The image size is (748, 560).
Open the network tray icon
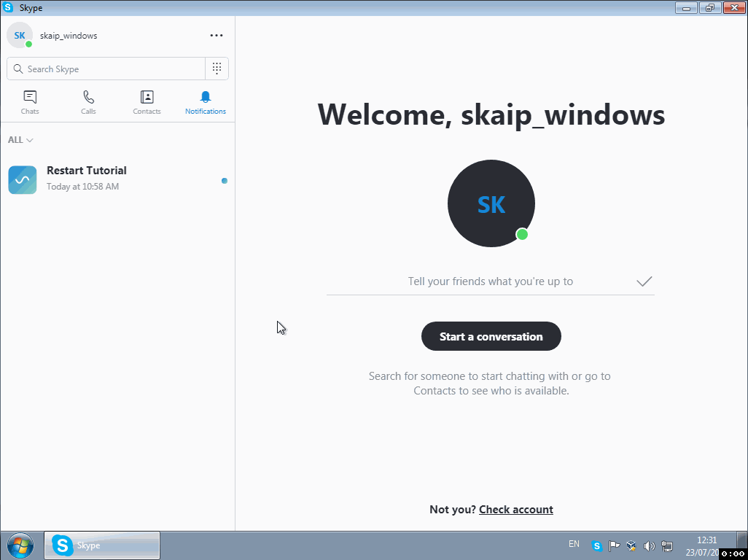[x=667, y=545]
